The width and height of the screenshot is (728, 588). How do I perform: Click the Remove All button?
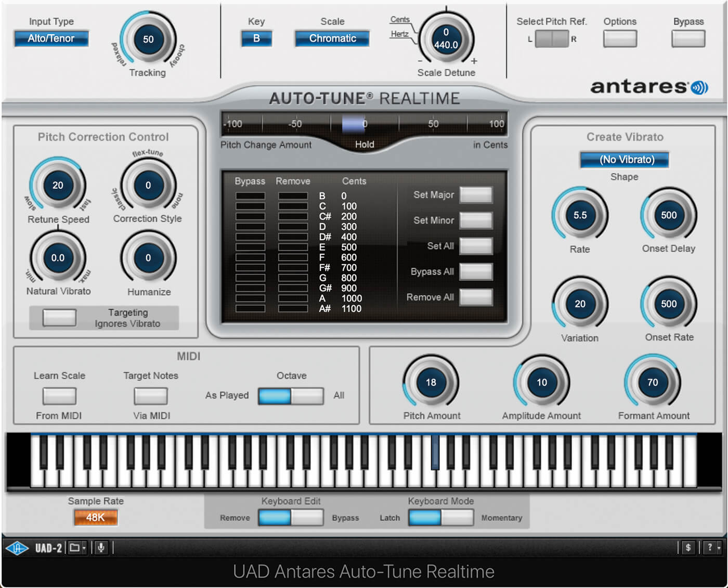[x=476, y=297]
